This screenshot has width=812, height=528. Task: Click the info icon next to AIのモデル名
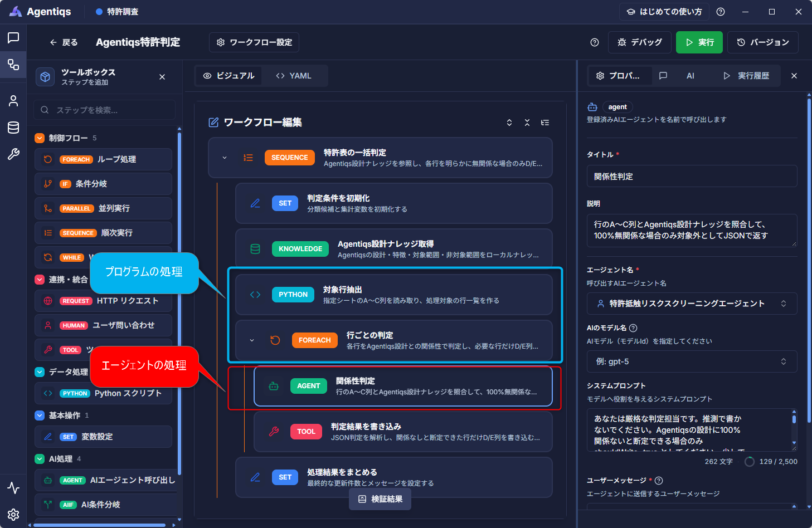633,328
